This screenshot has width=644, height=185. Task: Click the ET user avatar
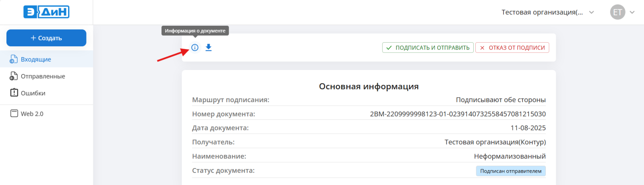tap(617, 12)
